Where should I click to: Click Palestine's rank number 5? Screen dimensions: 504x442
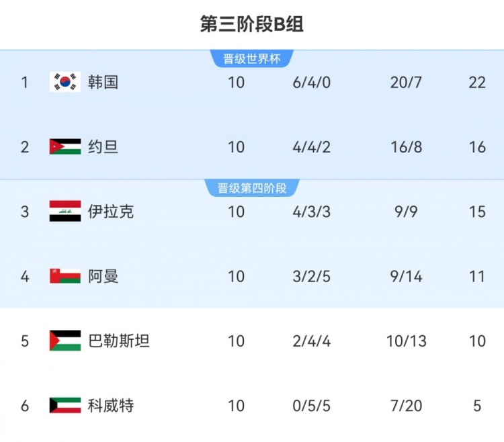pos(25,341)
